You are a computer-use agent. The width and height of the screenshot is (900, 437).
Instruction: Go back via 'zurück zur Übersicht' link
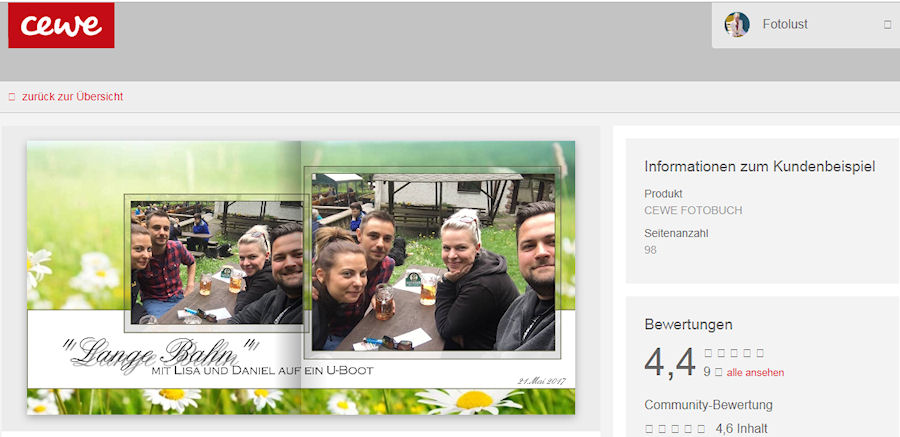point(72,97)
